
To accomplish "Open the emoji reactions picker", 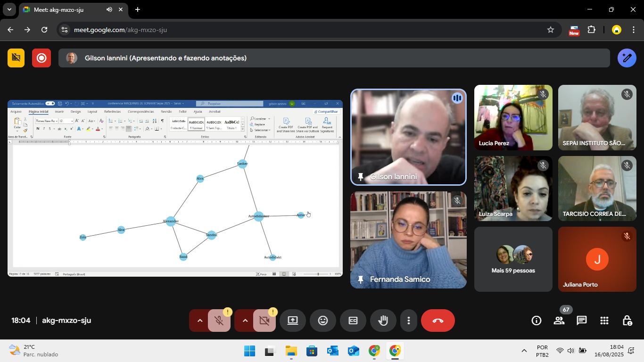I will point(323,321).
